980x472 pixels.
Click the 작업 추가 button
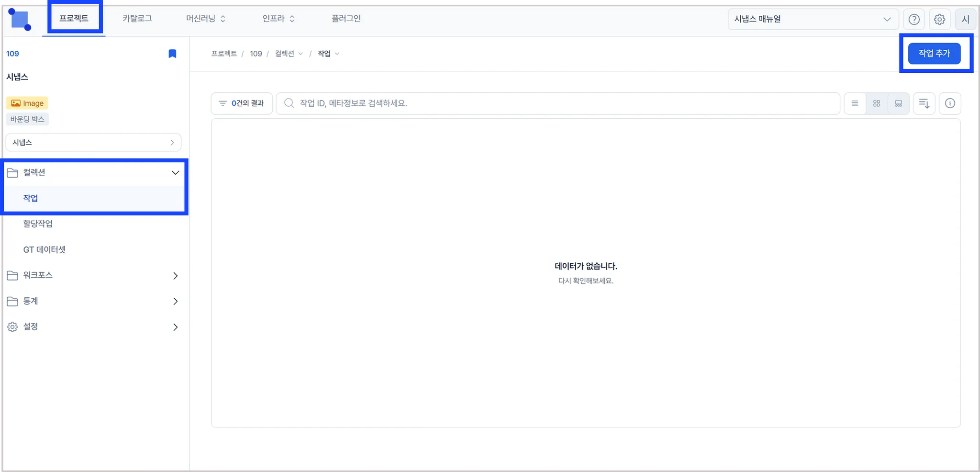(934, 53)
